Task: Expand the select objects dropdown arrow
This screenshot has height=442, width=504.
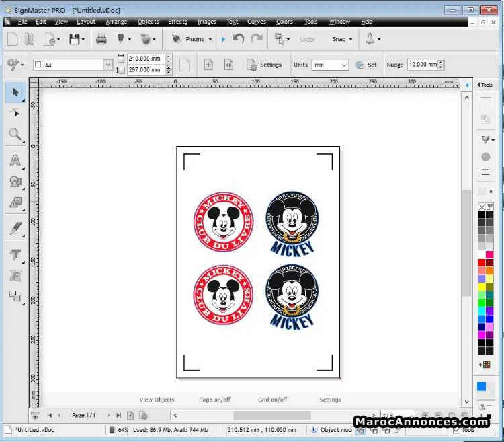Action: tap(288, 39)
